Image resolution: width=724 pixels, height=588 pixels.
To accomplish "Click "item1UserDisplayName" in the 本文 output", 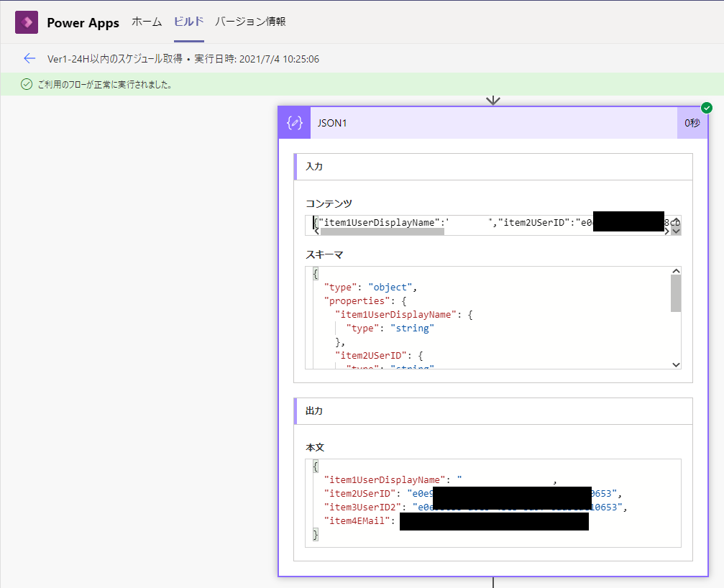I will click(385, 480).
